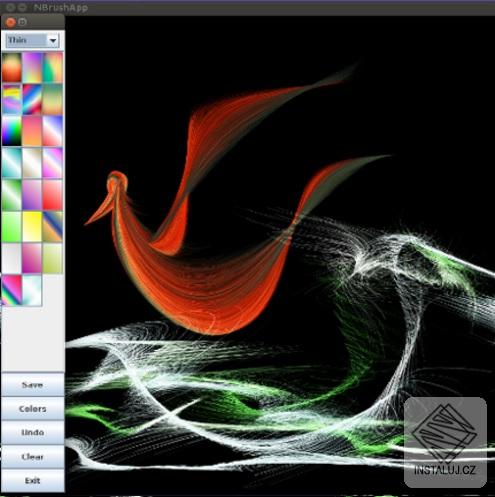This screenshot has width=495, height=497.
Task: Pick the red-and-blue diagonal striped swatch
Action: tap(32, 99)
